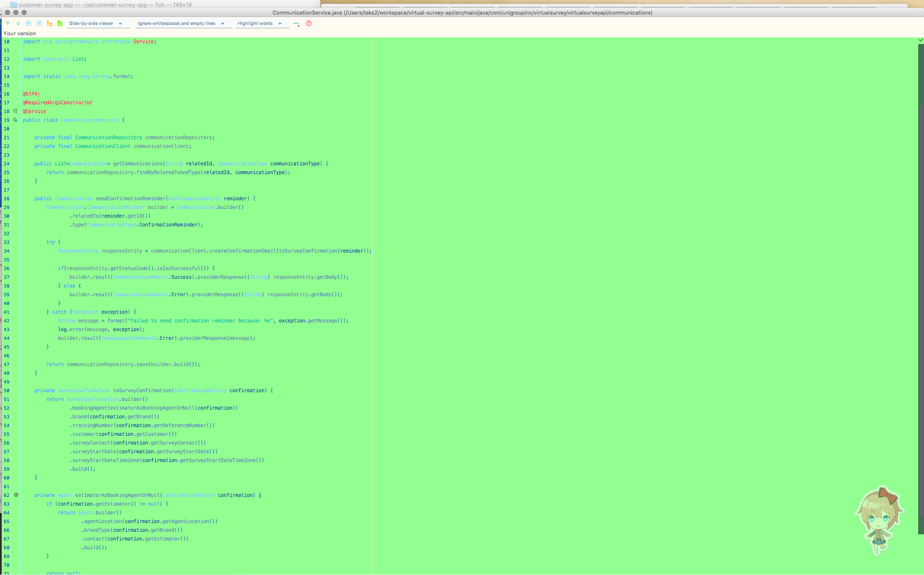
Task: Click the gutter icon beside @Service annotation
Action: point(15,111)
